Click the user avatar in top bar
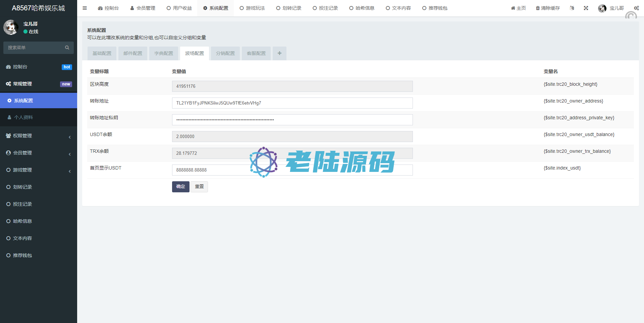 (x=602, y=8)
